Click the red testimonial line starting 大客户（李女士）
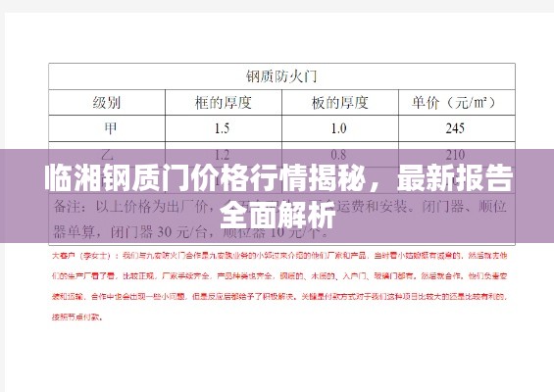 pyautogui.click(x=279, y=256)
